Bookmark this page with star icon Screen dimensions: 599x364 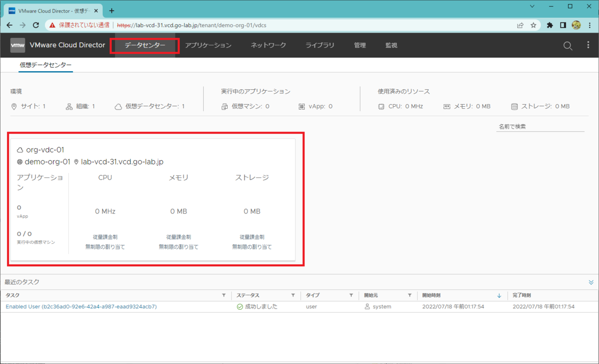533,25
